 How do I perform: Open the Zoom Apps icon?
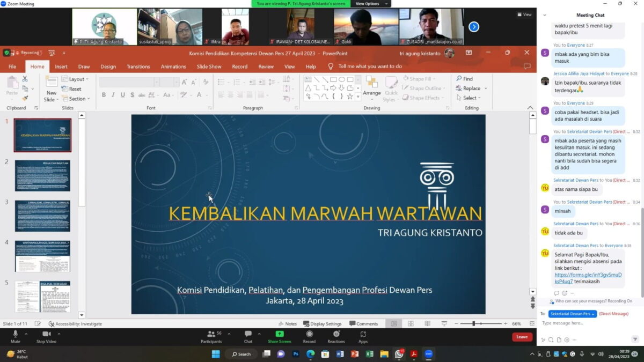tap(363, 334)
